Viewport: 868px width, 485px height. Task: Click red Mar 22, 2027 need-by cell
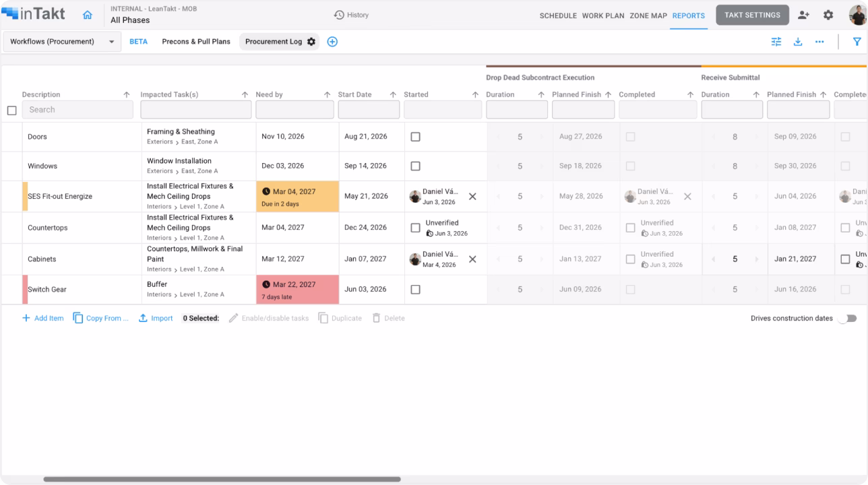297,290
